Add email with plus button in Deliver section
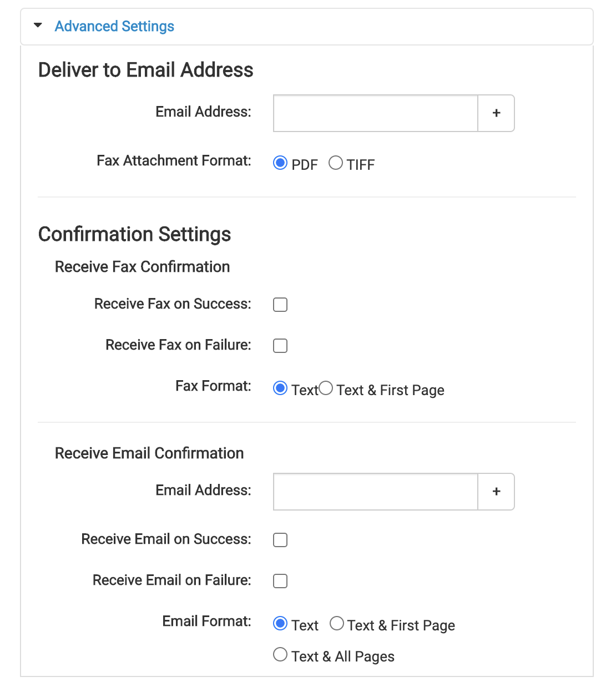The image size is (616, 697). tap(496, 113)
